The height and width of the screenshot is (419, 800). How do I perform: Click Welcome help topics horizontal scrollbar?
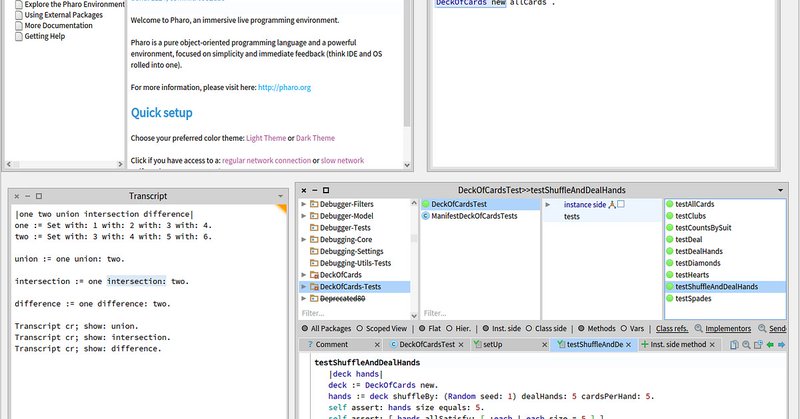[64, 164]
